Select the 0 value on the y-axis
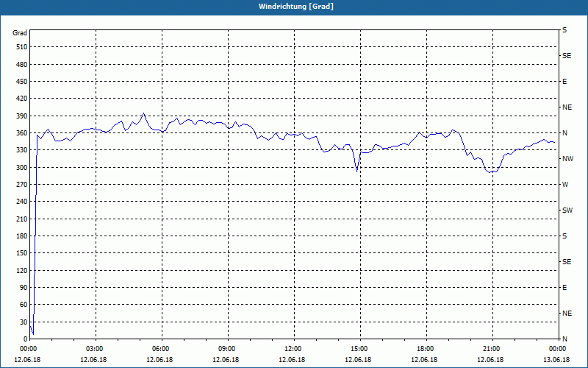Screen dimensions: 588x368 (26, 339)
